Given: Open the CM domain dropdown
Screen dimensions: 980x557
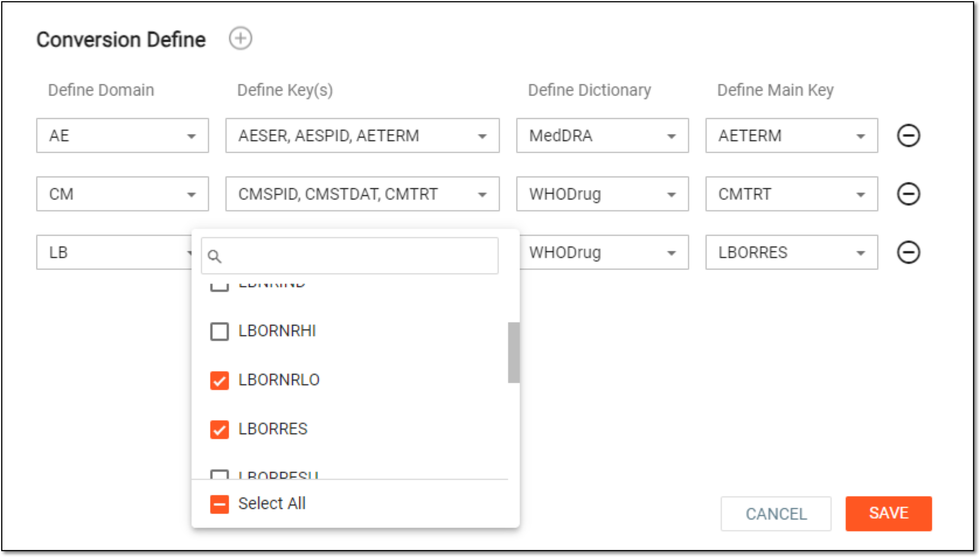Looking at the screenshot, I should 122,194.
